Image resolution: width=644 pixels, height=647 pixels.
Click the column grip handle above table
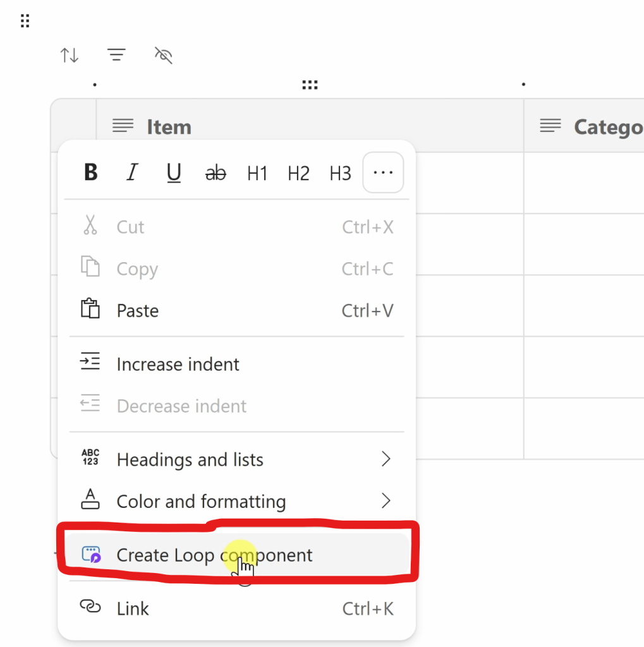click(310, 85)
